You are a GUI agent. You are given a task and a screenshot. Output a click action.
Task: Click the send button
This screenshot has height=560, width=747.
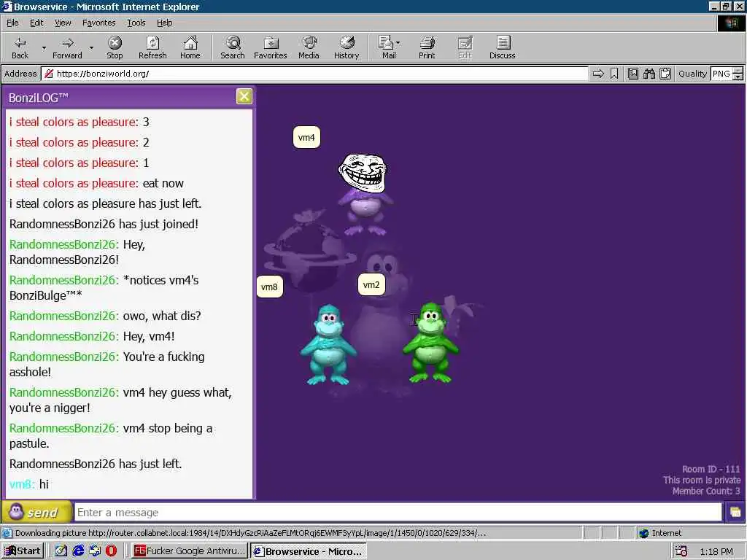pyautogui.click(x=36, y=512)
